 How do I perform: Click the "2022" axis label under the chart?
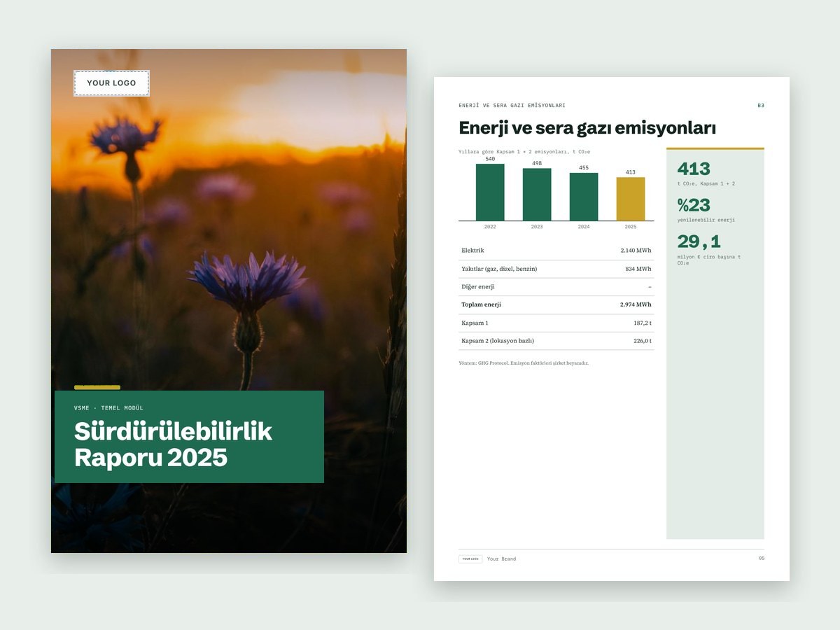tap(490, 227)
